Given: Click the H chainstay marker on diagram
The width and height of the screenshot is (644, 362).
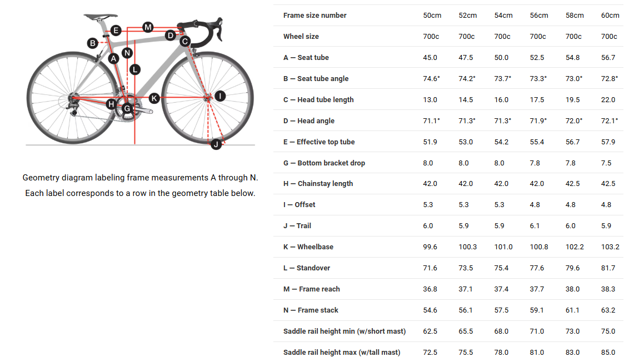Looking at the screenshot, I should [x=111, y=104].
